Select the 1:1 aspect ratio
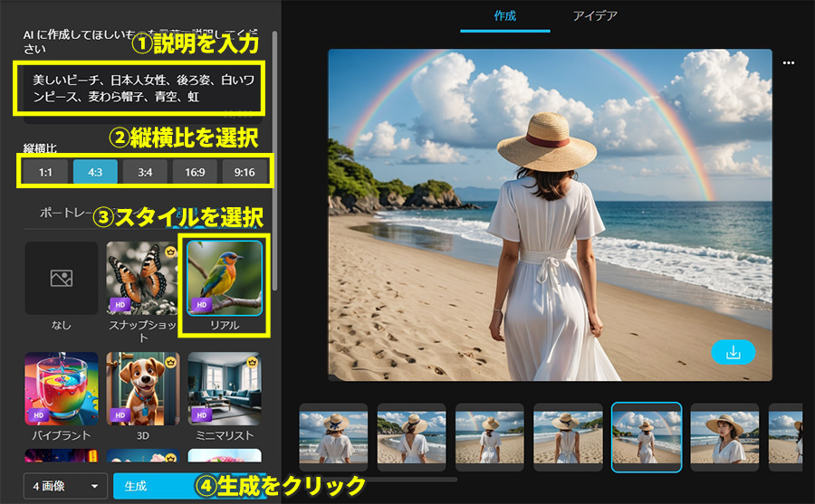Image resolution: width=815 pixels, height=504 pixels. 45,172
